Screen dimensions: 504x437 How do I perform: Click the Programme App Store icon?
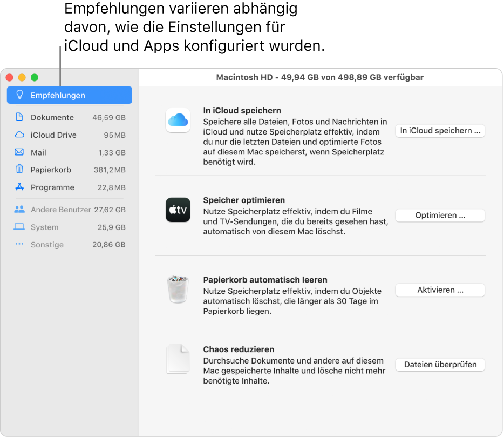pos(19,187)
